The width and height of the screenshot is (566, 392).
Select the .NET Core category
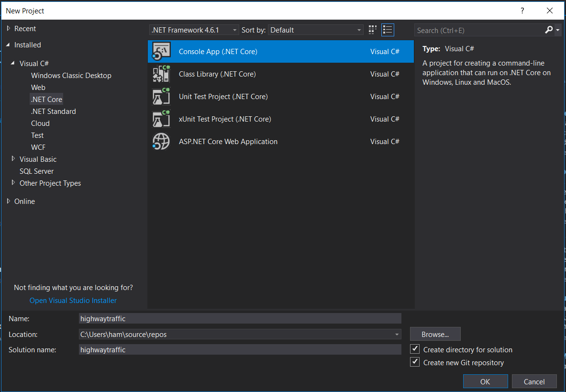46,99
